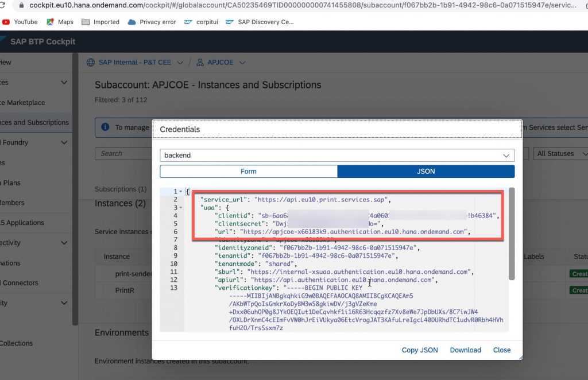This screenshot has height=380, width=588.
Task: Open Cloud Connectors in the sidebar
Action: pyautogui.click(x=19, y=283)
